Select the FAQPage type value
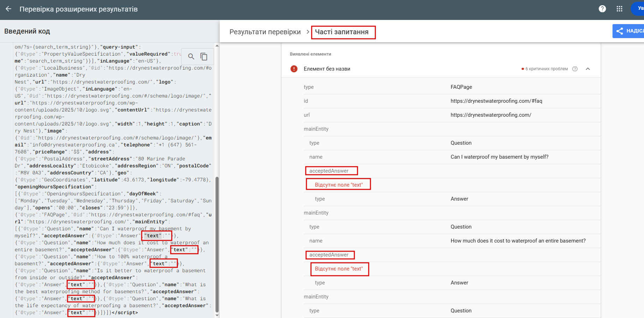This screenshot has width=644, height=318. pyautogui.click(x=461, y=87)
